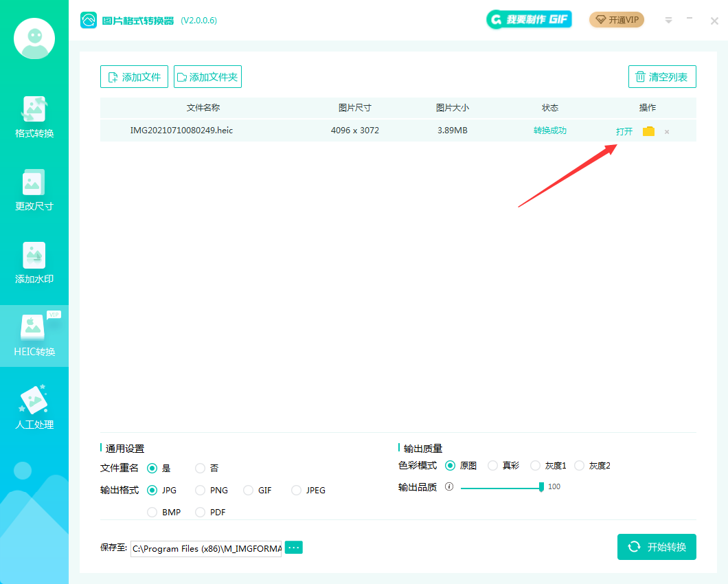The height and width of the screenshot is (584, 728).
Task: Click the 3.89MB file size cell
Action: pyautogui.click(x=452, y=131)
